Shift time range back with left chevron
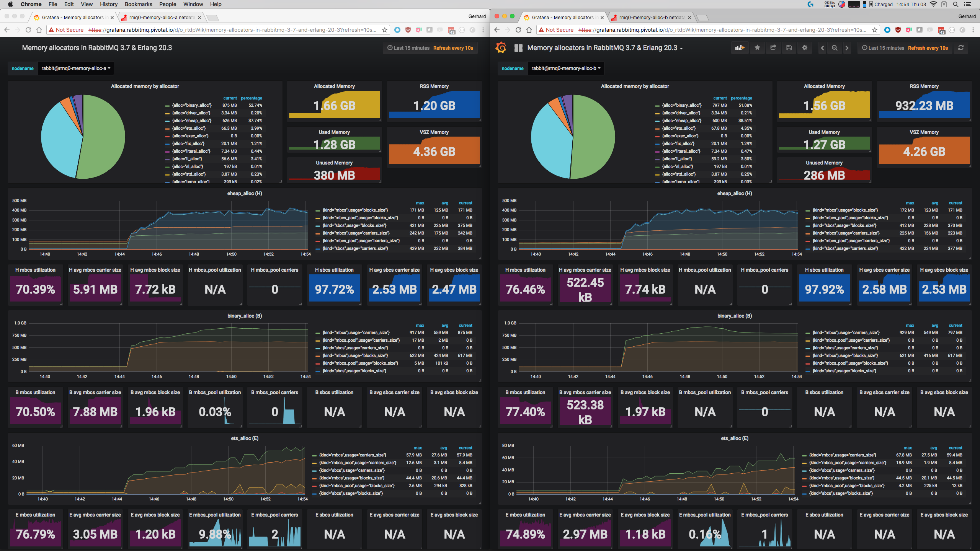The height and width of the screenshot is (551, 980). point(822,48)
